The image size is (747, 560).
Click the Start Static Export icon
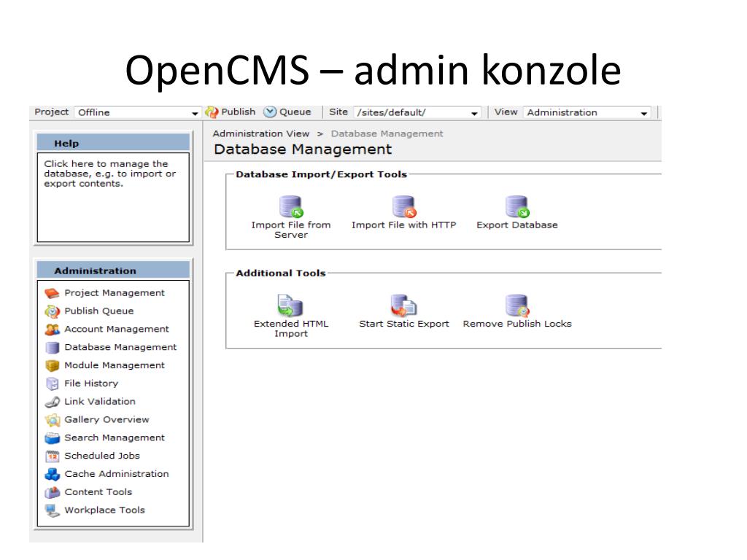coord(403,306)
